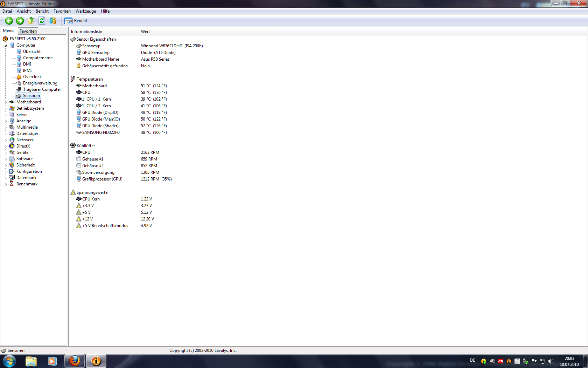Click the Tragbarer Computer laptop icon
Screen dimensions: 588x368
(x=19, y=89)
